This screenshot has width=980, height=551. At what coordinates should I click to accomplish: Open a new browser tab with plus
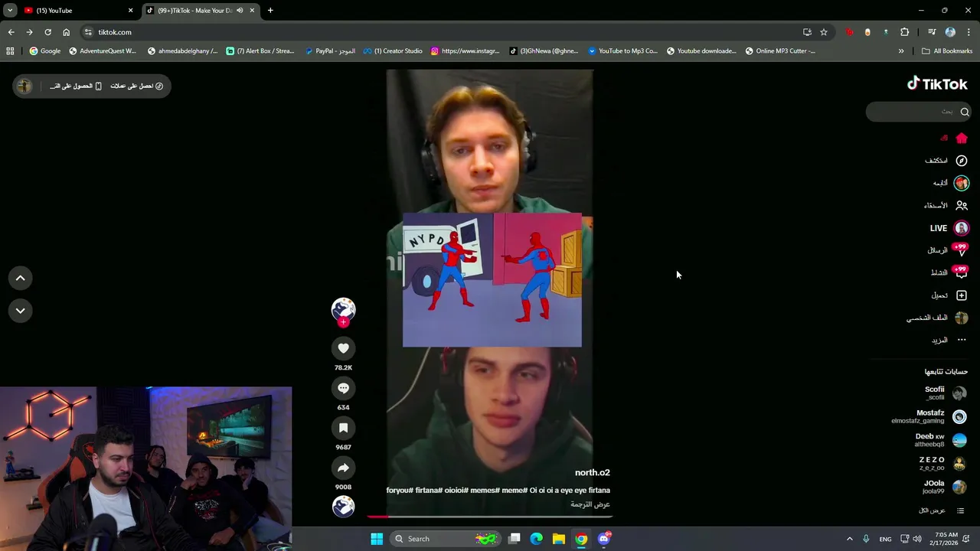pyautogui.click(x=270, y=11)
